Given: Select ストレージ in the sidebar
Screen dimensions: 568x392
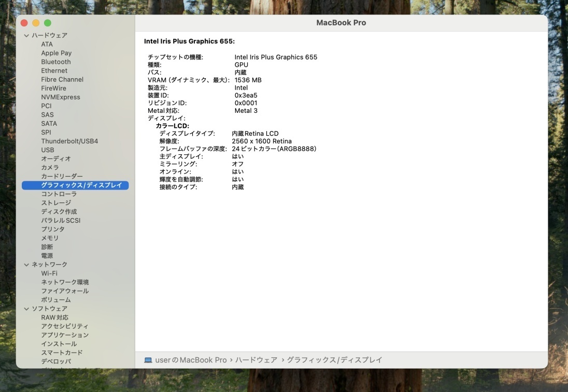Looking at the screenshot, I should click(56, 202).
